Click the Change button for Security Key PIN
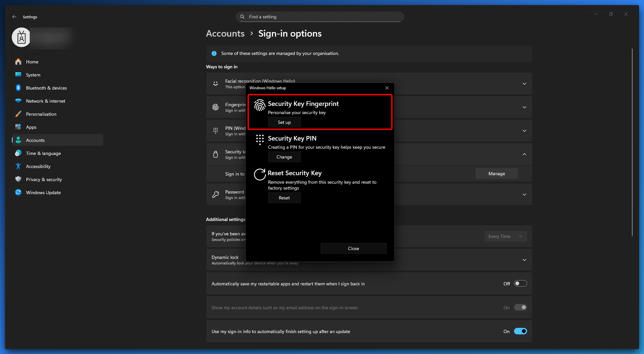Image resolution: width=644 pixels, height=354 pixels. 284,157
